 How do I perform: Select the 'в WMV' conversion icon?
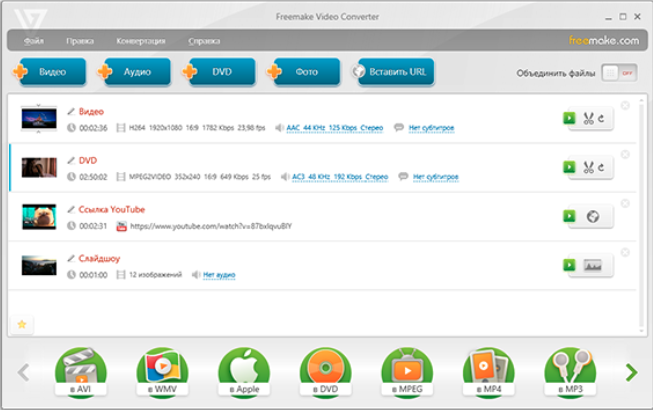coord(161,372)
